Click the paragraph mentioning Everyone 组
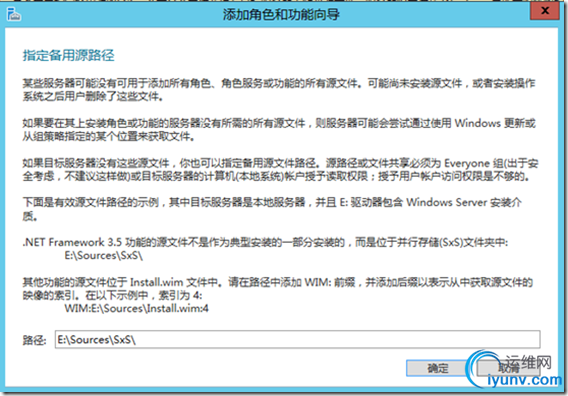 280,170
